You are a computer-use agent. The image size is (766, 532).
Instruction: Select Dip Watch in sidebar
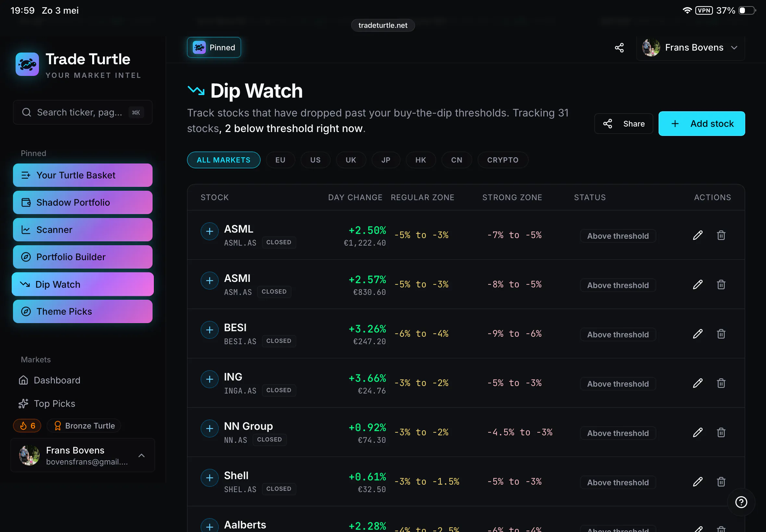[83, 285]
